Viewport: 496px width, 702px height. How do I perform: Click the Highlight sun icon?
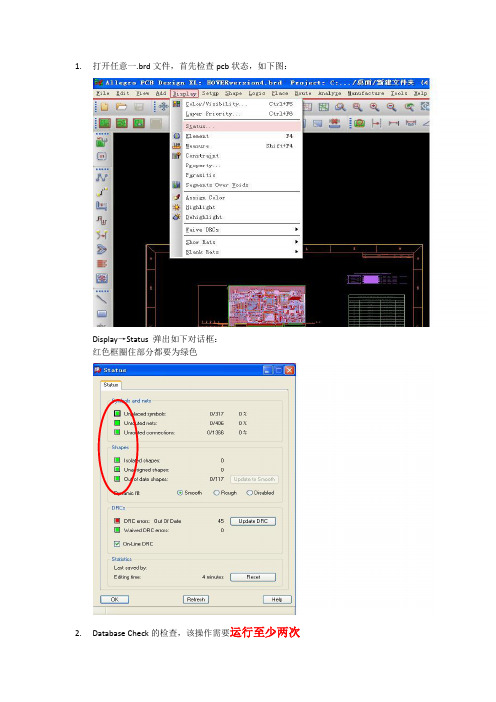point(176,207)
